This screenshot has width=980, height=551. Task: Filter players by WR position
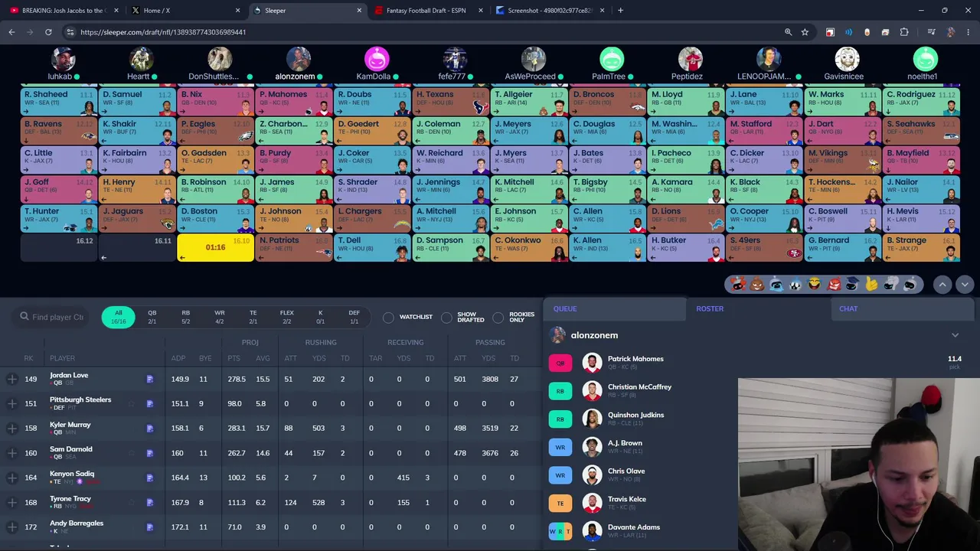click(220, 317)
